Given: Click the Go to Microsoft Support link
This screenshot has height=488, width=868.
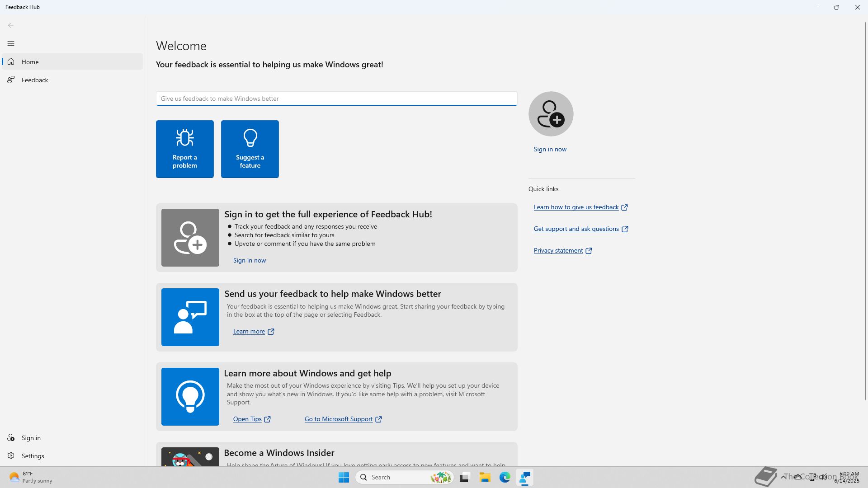Looking at the screenshot, I should [338, 419].
